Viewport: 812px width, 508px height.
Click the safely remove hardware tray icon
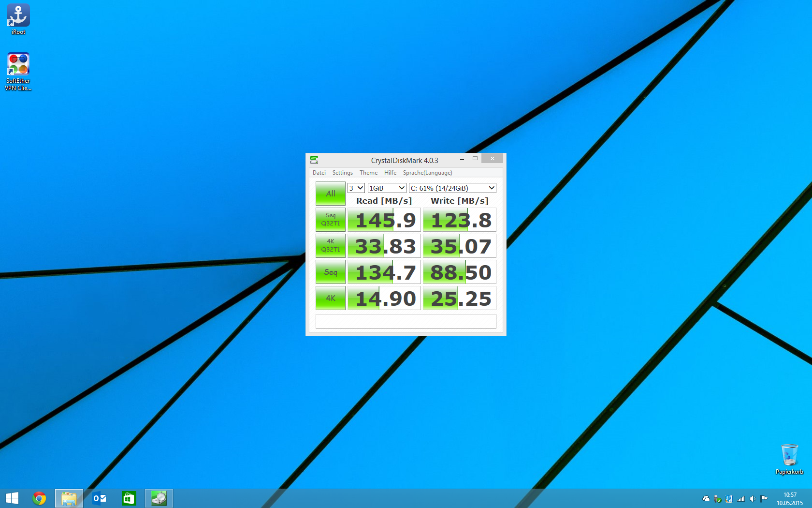point(718,499)
